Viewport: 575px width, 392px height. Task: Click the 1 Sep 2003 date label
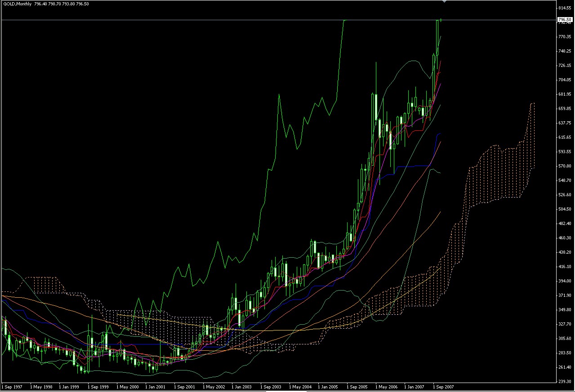[271, 387]
